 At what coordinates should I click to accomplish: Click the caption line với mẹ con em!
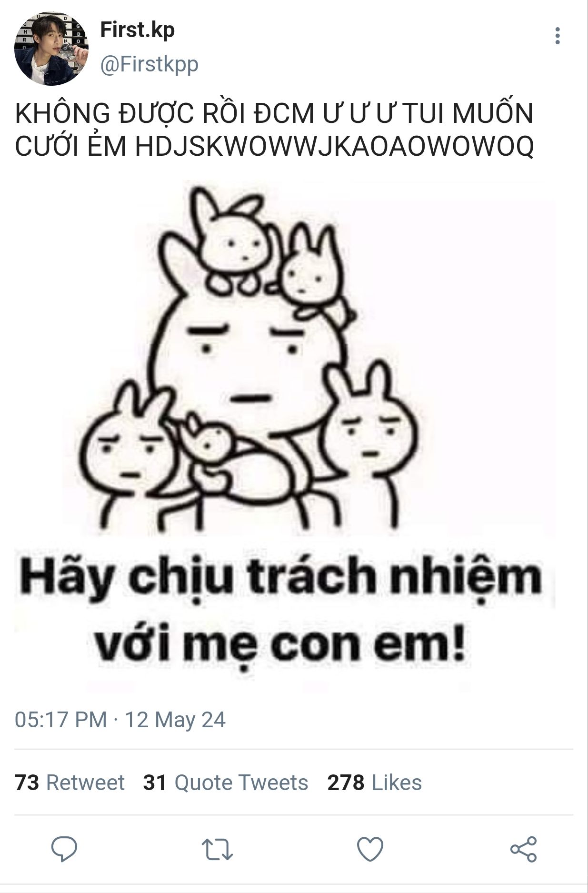point(281,645)
